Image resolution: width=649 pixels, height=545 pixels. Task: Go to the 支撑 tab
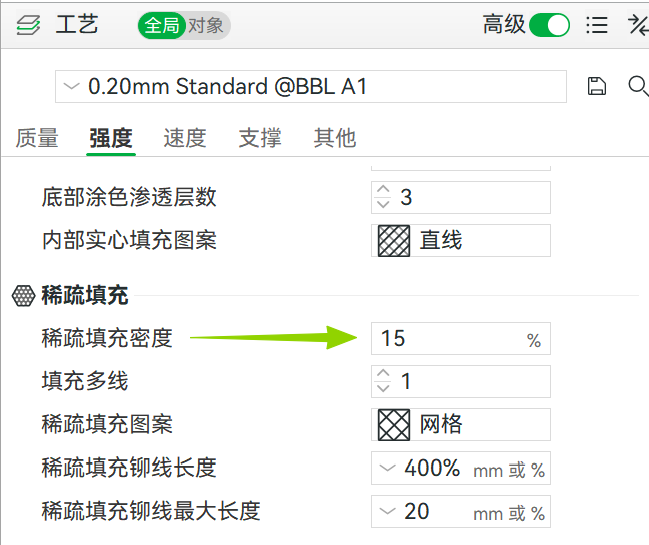point(260,138)
